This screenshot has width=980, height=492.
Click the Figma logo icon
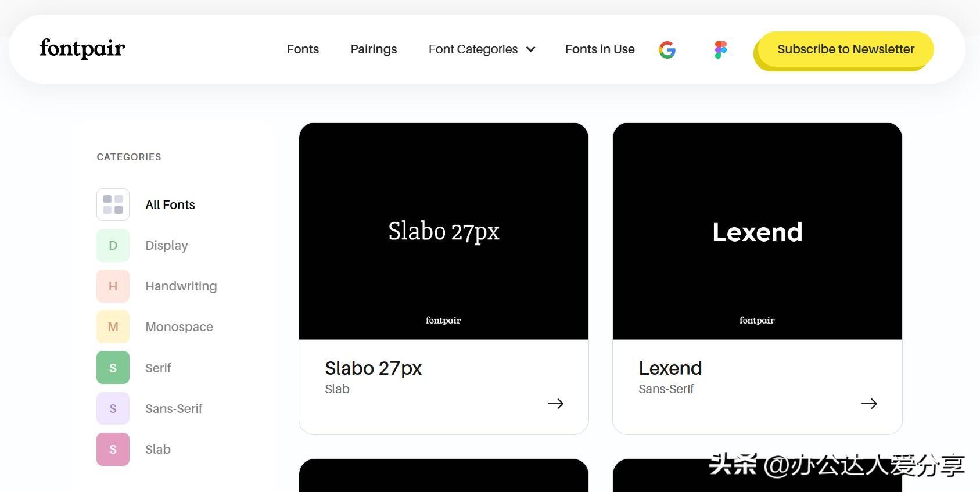click(720, 50)
